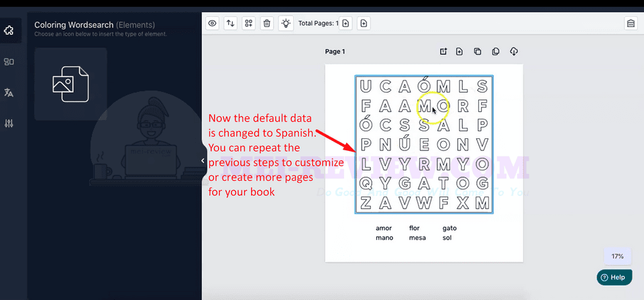The width and height of the screenshot is (644, 300).
Task: Click the Total Pages: 1 label
Action: [x=318, y=23]
